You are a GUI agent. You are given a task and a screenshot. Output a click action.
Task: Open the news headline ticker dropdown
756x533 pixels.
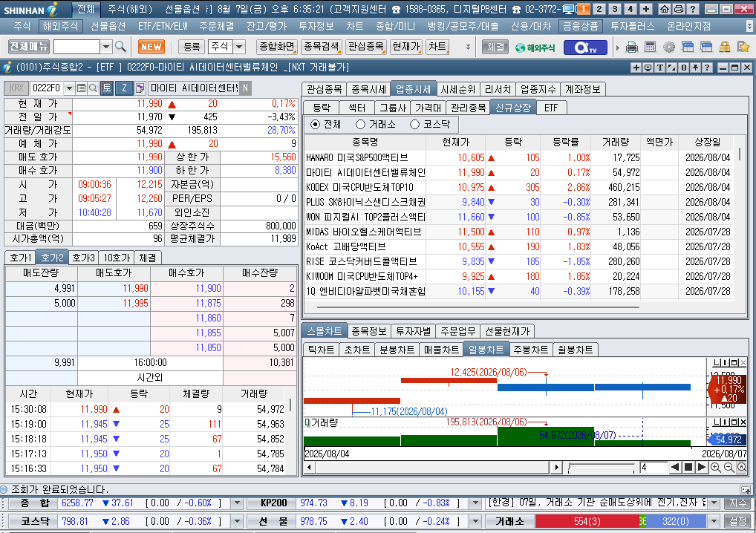coord(714,503)
